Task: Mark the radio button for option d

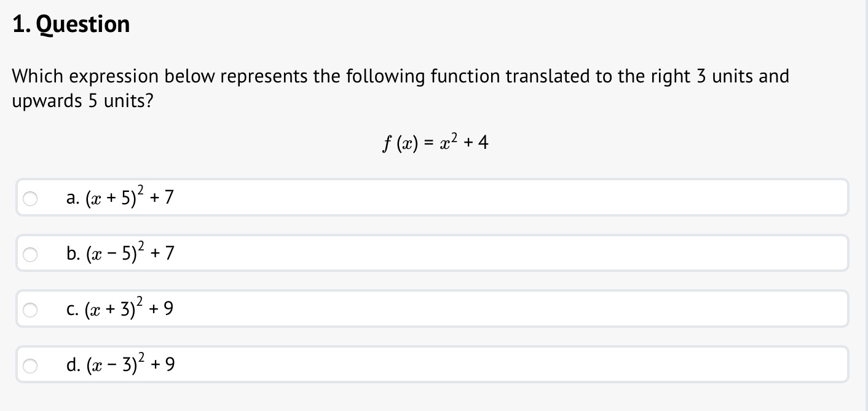Action: click(30, 365)
